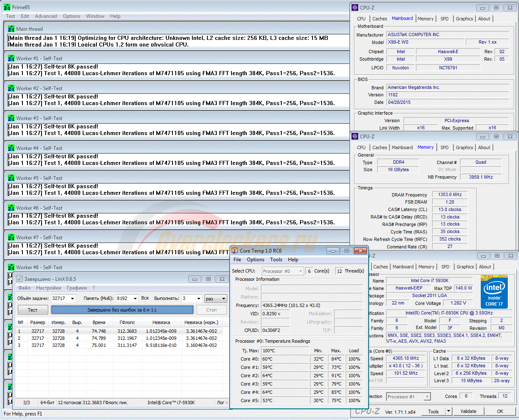Click the Worker #1 Self-Test window icon
519x420 pixels.
click(x=11, y=59)
